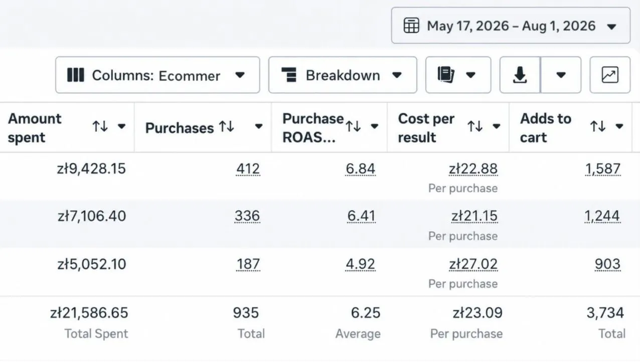Sort by Adds to cart using sort arrows
Image resolution: width=640 pixels, height=364 pixels.
[598, 127]
